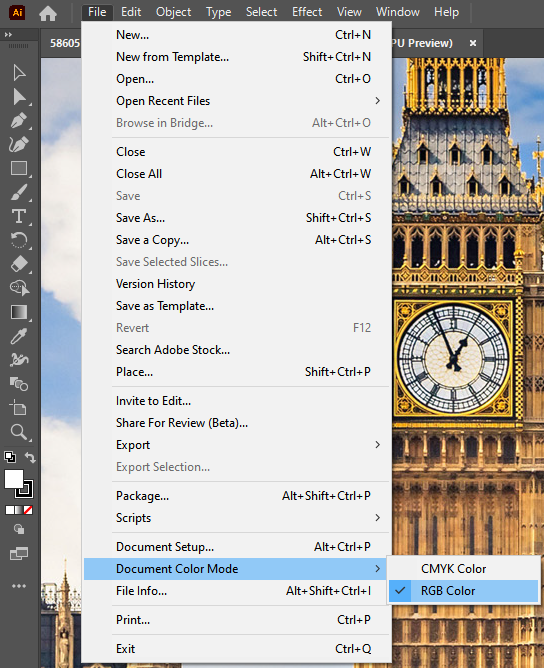
Task: Swap fill and stroke colors
Action: pos(30,457)
